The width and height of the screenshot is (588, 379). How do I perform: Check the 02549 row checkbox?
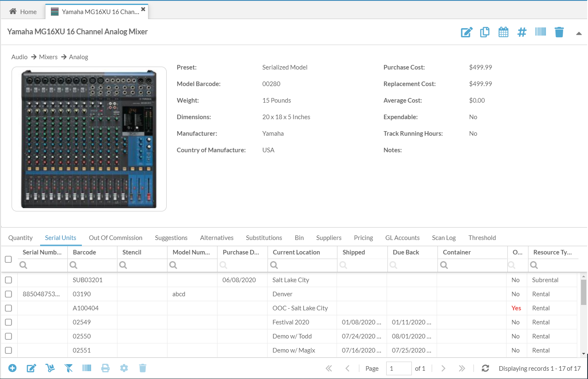[x=8, y=322]
